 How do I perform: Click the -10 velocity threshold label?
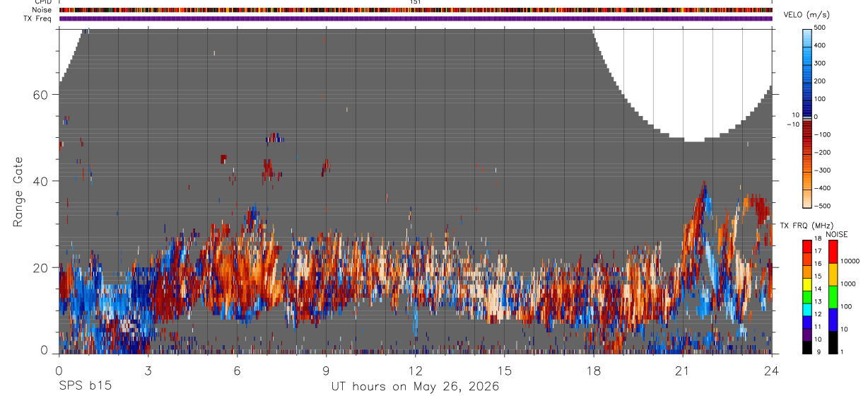click(x=792, y=124)
